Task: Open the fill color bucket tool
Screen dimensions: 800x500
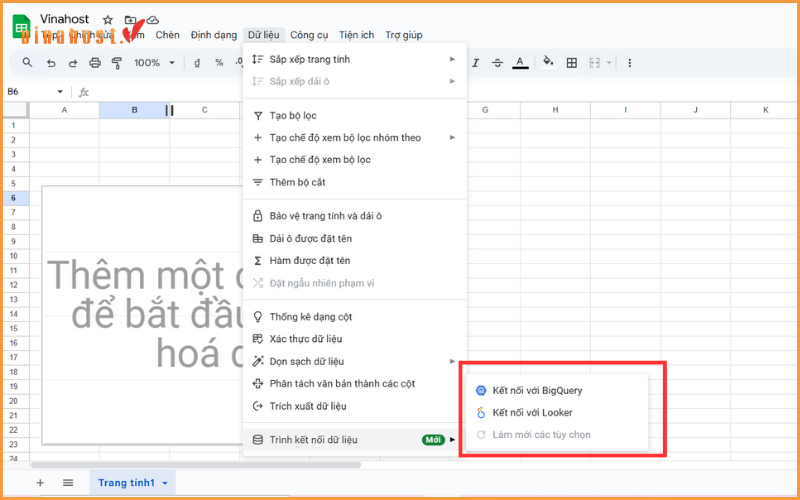Action: pos(547,62)
